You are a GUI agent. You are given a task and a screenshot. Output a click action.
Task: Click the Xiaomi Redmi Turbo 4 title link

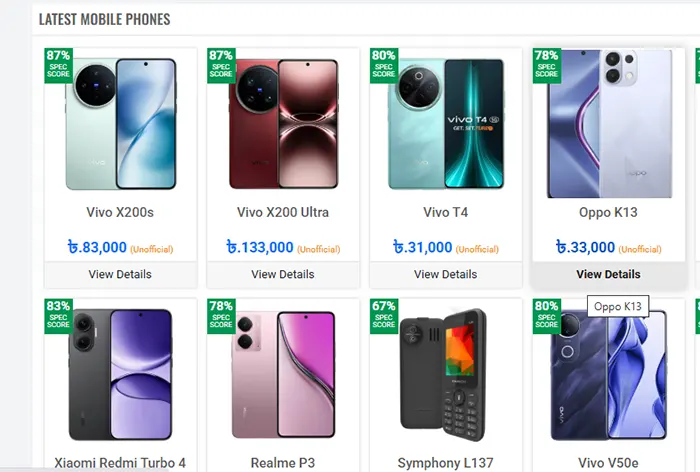click(x=120, y=463)
